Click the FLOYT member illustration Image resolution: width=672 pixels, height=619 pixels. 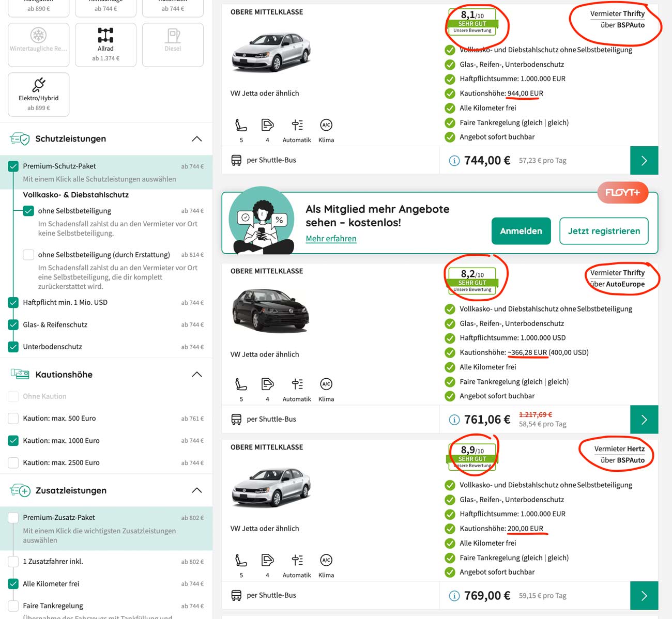point(262,221)
